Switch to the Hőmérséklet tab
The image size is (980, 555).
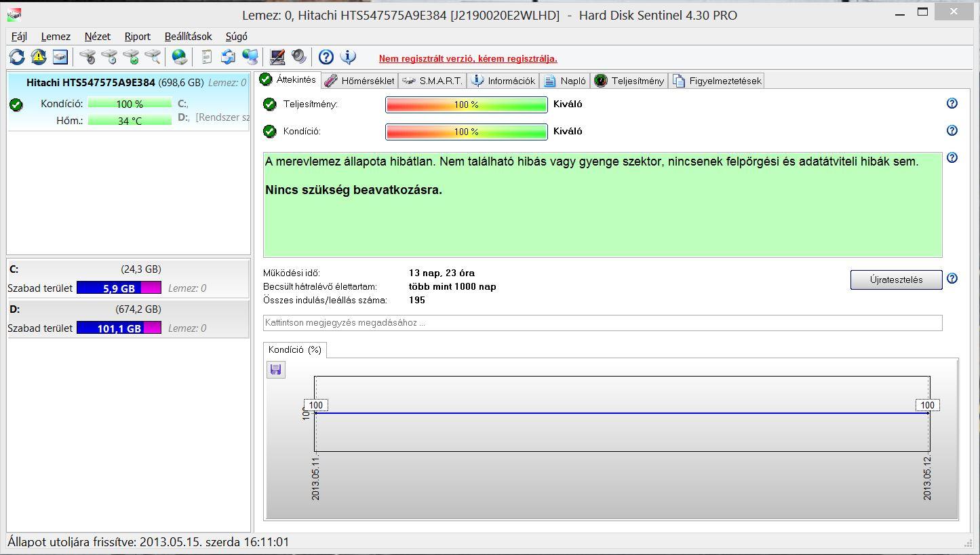(359, 81)
